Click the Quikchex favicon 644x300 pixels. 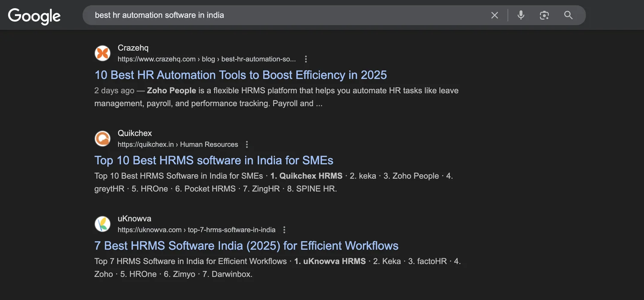(103, 139)
